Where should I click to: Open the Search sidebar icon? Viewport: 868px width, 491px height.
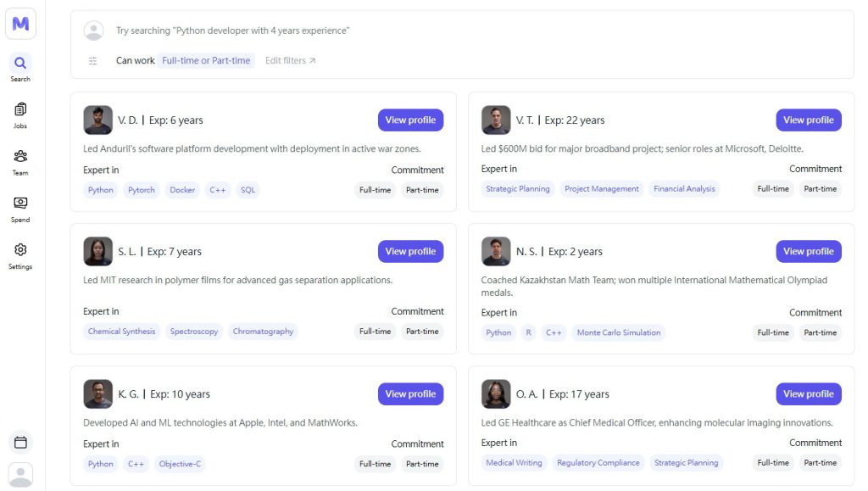point(20,64)
